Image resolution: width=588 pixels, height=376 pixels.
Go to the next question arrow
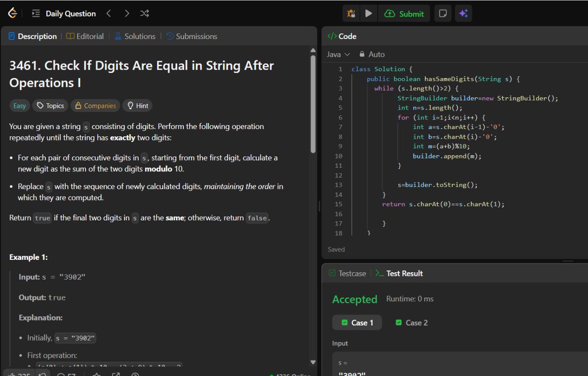coord(127,14)
